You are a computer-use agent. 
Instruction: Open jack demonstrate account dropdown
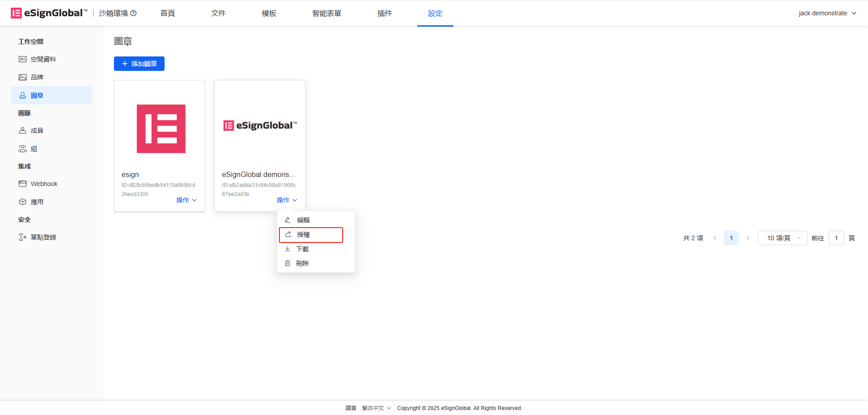(827, 13)
